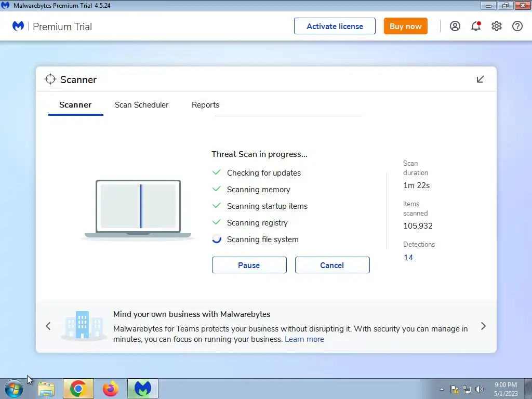Click 'Threat Scan in progress...' heading
Image resolution: width=532 pixels, height=399 pixels.
coord(259,154)
